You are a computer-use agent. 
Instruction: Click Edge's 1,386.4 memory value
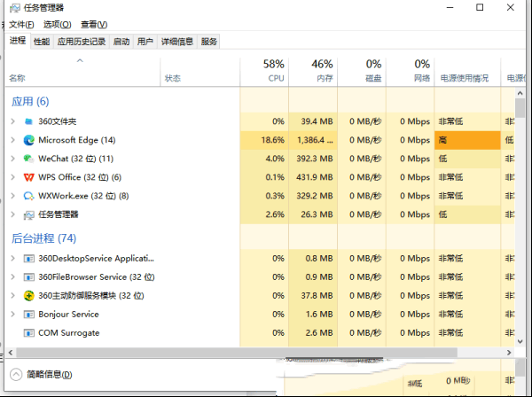point(313,140)
